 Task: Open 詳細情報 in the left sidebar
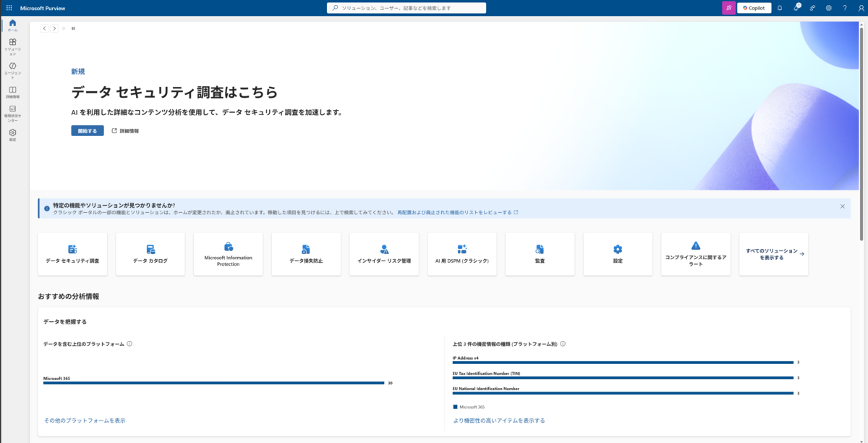[12, 92]
